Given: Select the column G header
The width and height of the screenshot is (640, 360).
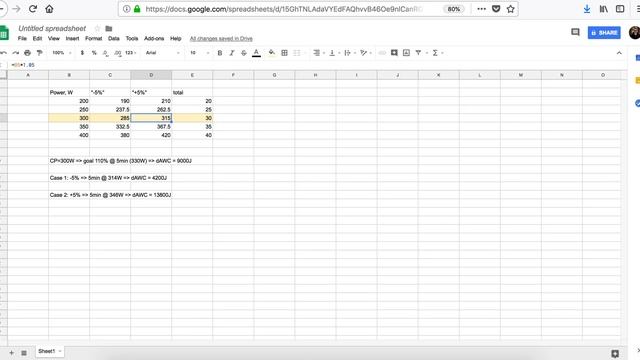Looking at the screenshot, I should (x=274, y=75).
